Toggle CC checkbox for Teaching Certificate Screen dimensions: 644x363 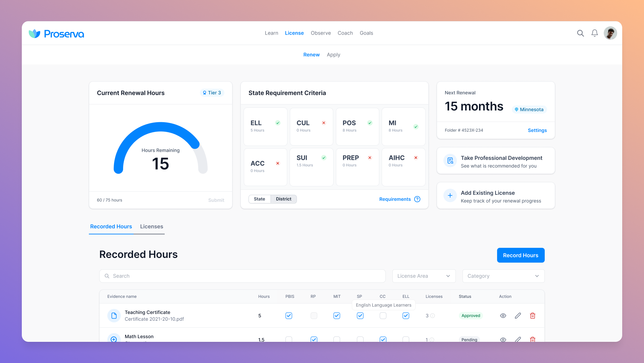pos(383,316)
